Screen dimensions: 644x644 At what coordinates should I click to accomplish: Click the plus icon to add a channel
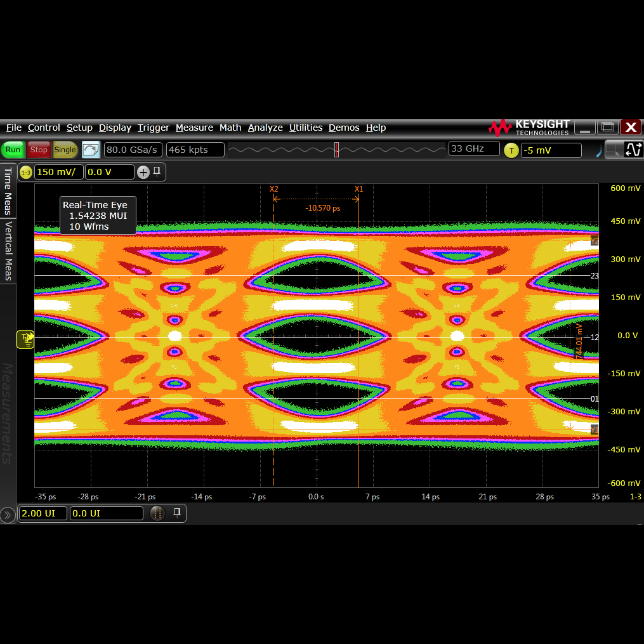tap(143, 172)
